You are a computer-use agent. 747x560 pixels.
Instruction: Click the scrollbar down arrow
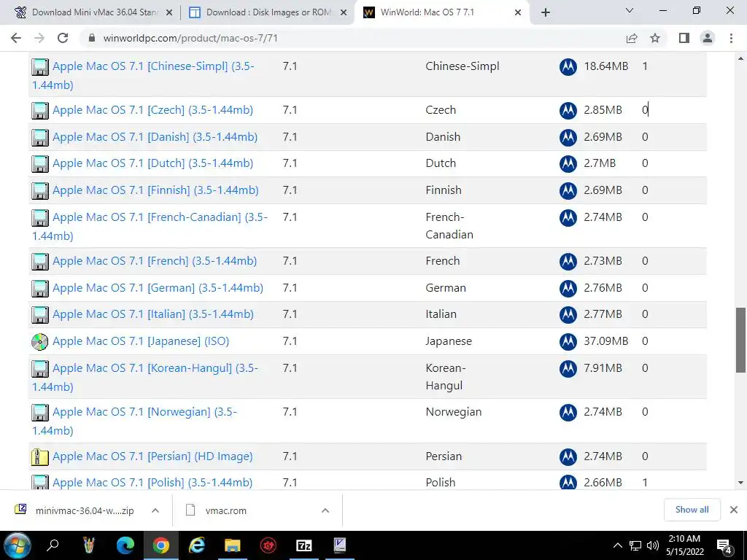click(740, 483)
